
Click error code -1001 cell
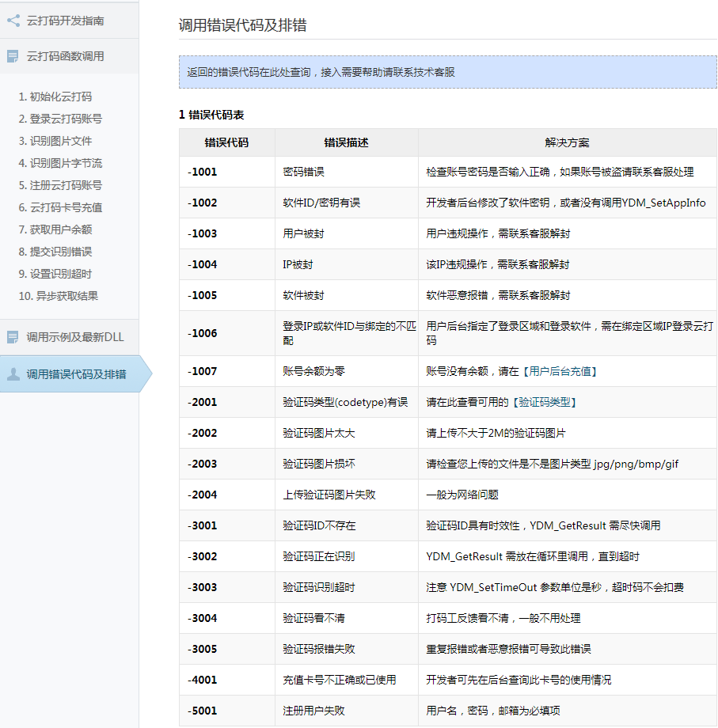(x=227, y=172)
